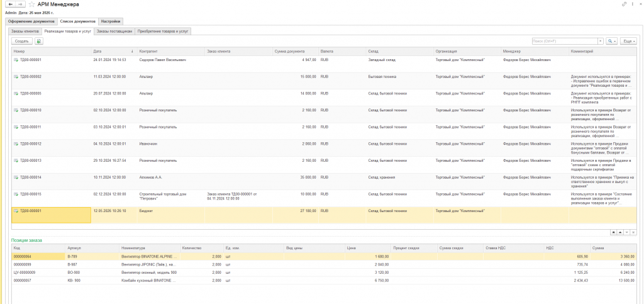Select position row with article В-987
Image resolution: width=644 pixels, height=304 pixels.
[325, 264]
